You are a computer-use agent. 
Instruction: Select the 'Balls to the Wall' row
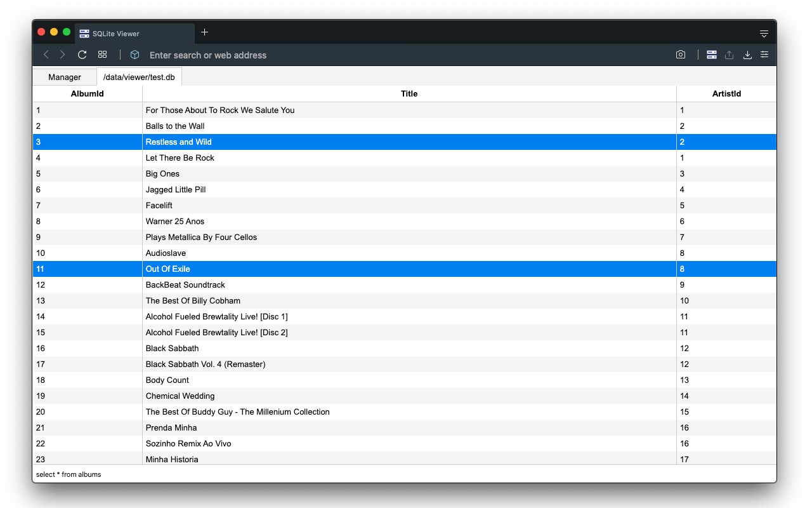[405, 126]
